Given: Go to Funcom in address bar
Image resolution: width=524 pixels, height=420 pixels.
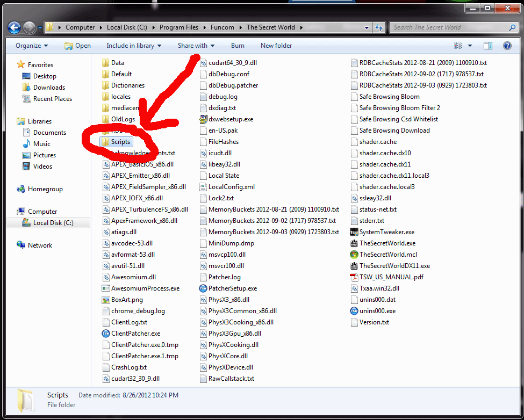Looking at the screenshot, I should 222,28.
